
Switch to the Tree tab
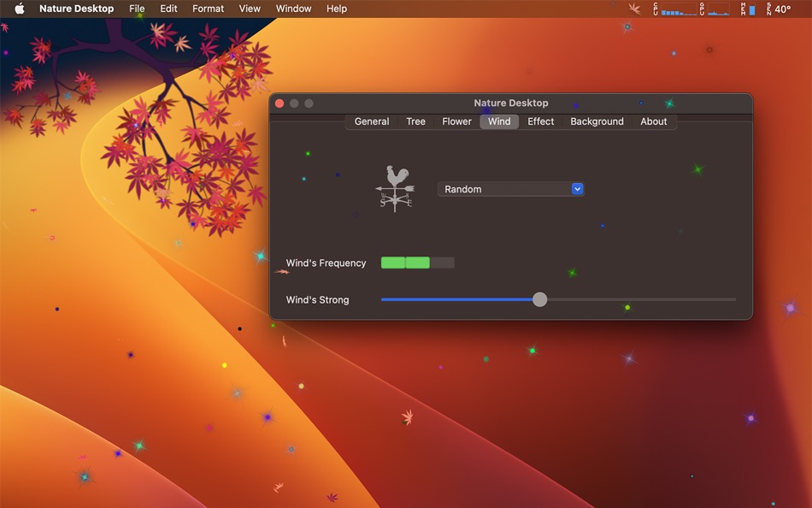(x=415, y=121)
